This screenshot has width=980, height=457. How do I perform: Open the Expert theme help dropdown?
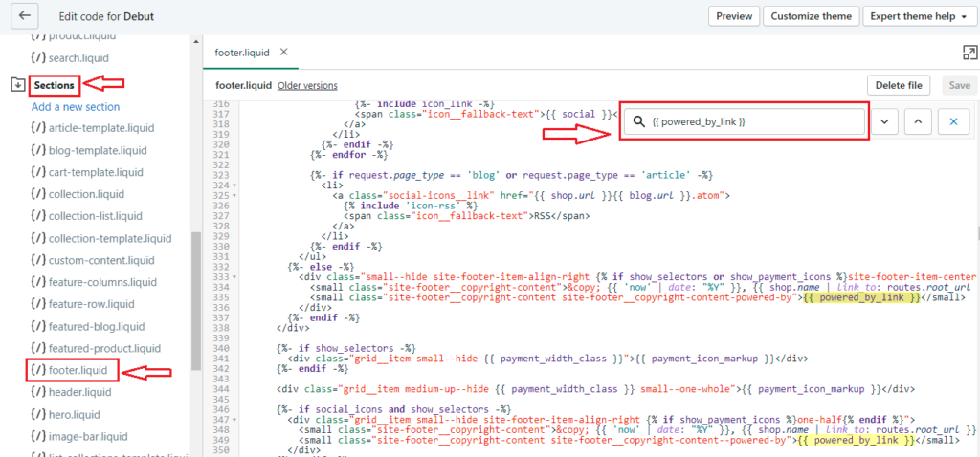[918, 16]
